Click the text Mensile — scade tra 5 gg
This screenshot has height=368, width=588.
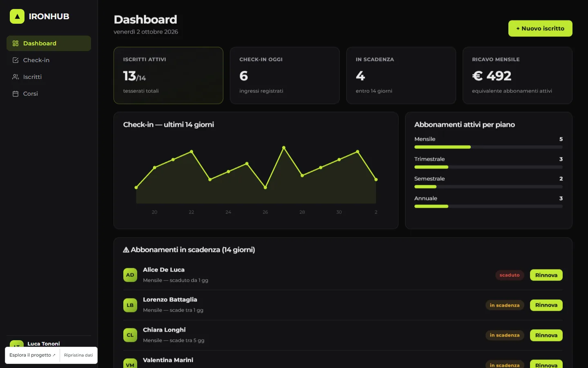[x=174, y=341]
